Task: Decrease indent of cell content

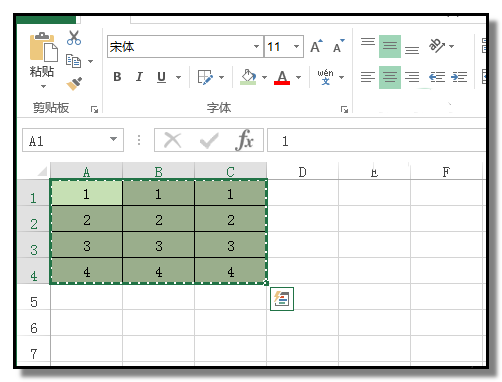Action: [437, 77]
